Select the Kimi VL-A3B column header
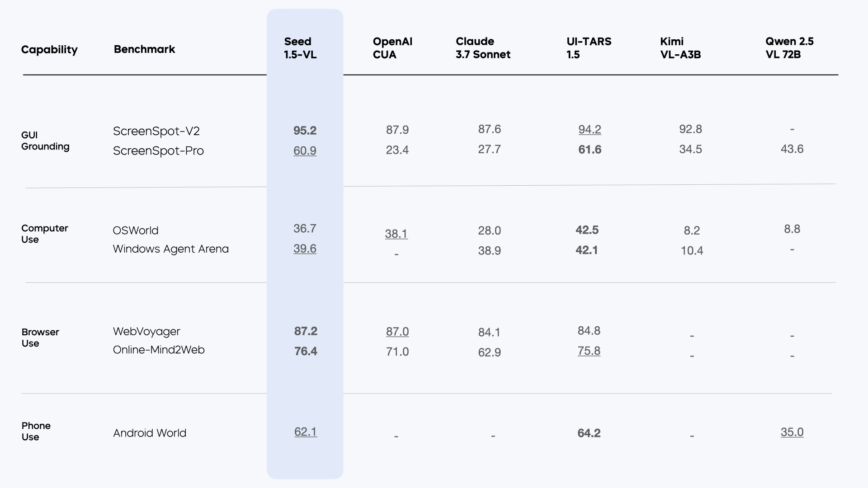Viewport: 868px width, 488px height. [x=680, y=48]
